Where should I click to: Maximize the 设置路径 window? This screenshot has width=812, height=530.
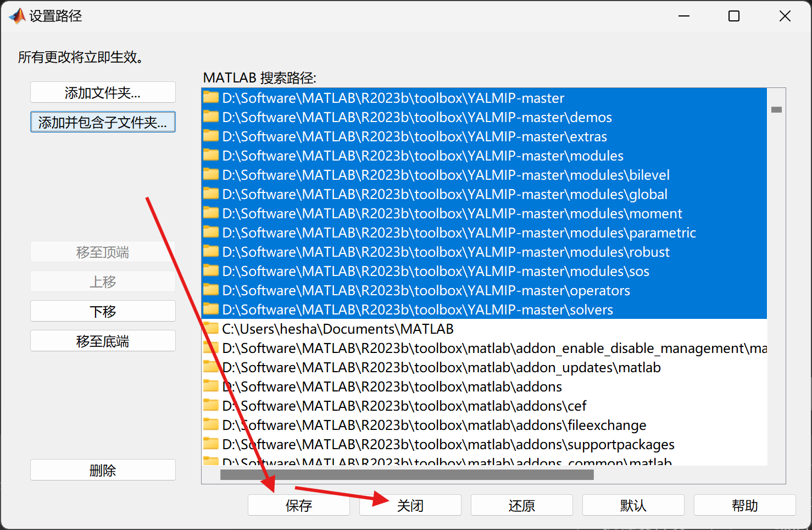pos(734,16)
